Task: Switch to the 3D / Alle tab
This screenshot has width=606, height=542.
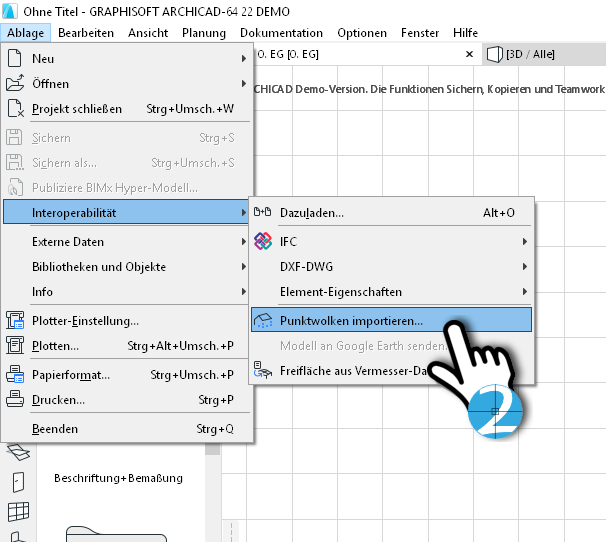Action: click(x=544, y=54)
